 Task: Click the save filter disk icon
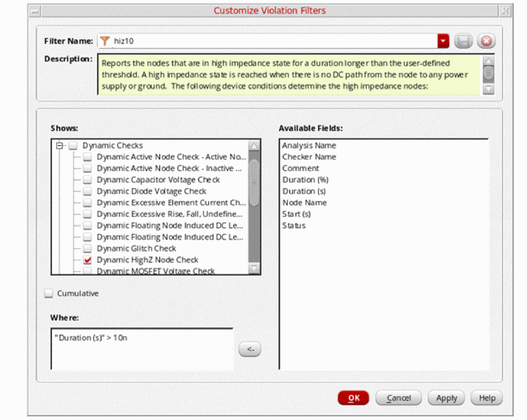click(x=462, y=41)
